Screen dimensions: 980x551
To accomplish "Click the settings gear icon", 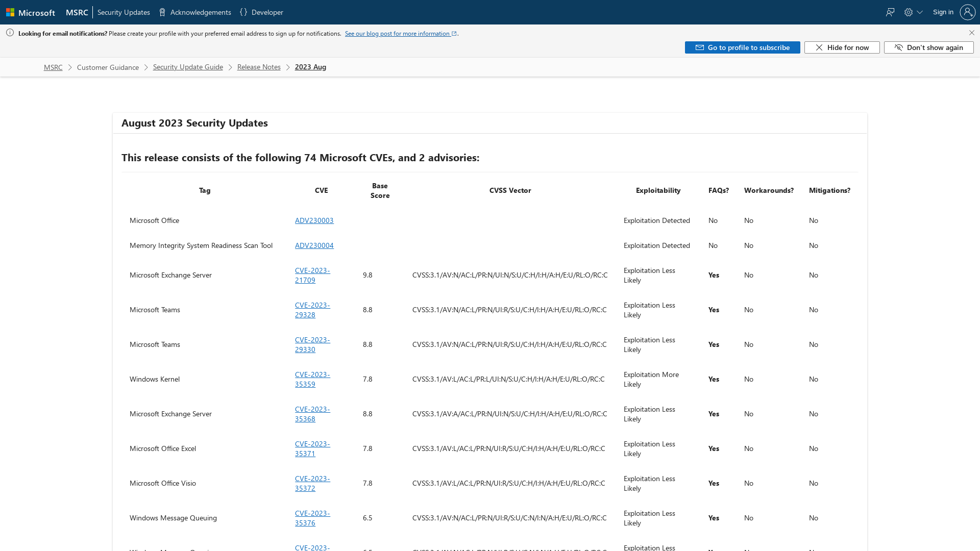I will point(909,12).
